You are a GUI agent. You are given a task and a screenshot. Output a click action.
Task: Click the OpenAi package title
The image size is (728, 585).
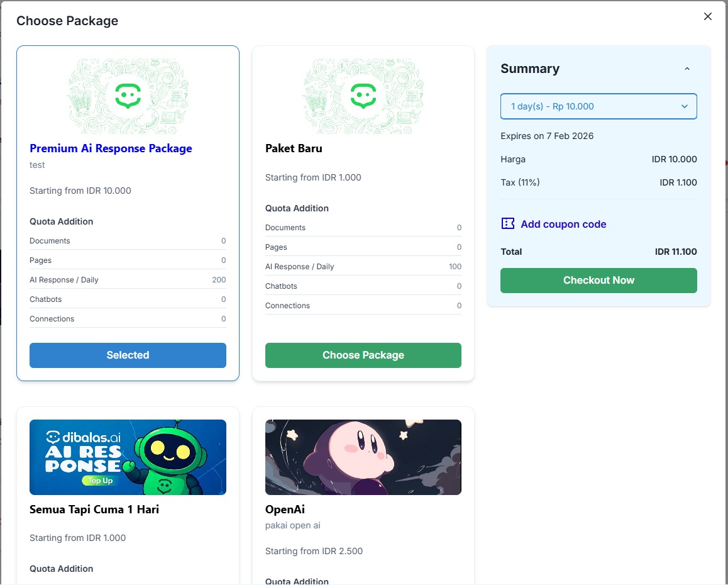pyautogui.click(x=285, y=510)
